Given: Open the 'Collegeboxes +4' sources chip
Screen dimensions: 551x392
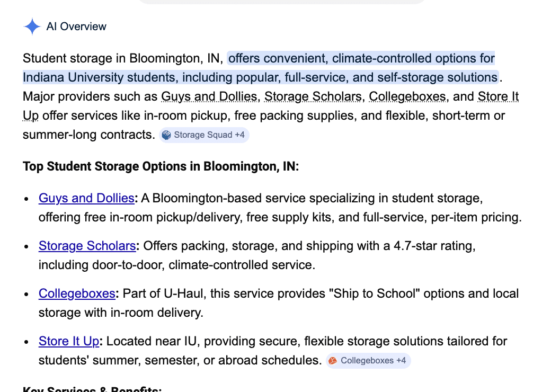Looking at the screenshot, I should pos(368,360).
